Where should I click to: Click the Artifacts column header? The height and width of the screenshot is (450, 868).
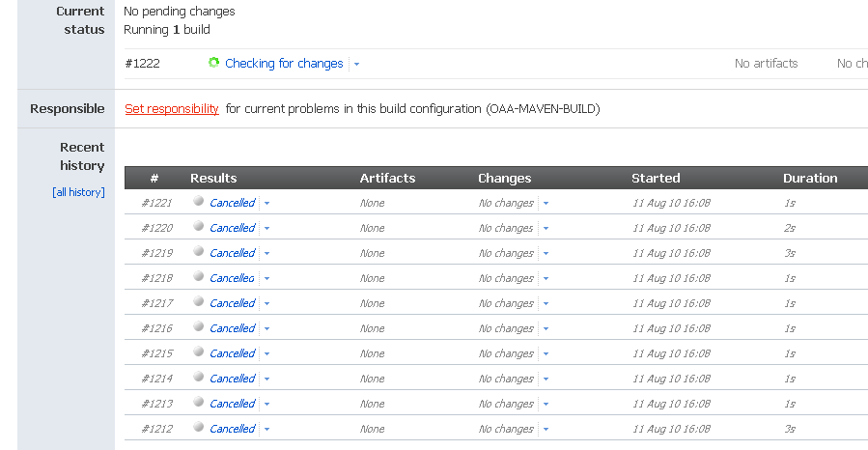pyautogui.click(x=387, y=179)
